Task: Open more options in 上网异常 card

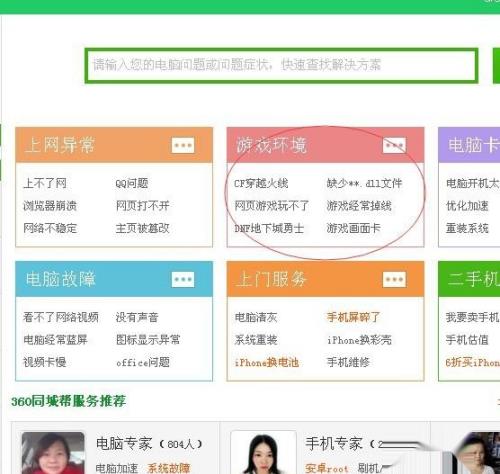Action: point(183,145)
